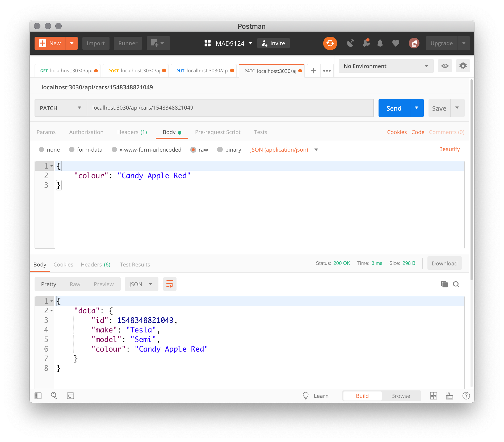Expand the No Environment dropdown
504x442 pixels.
click(x=386, y=66)
